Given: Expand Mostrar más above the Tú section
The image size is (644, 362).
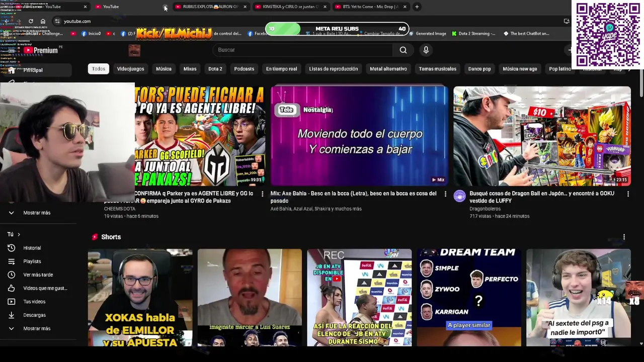Looking at the screenshot, I should tap(37, 213).
